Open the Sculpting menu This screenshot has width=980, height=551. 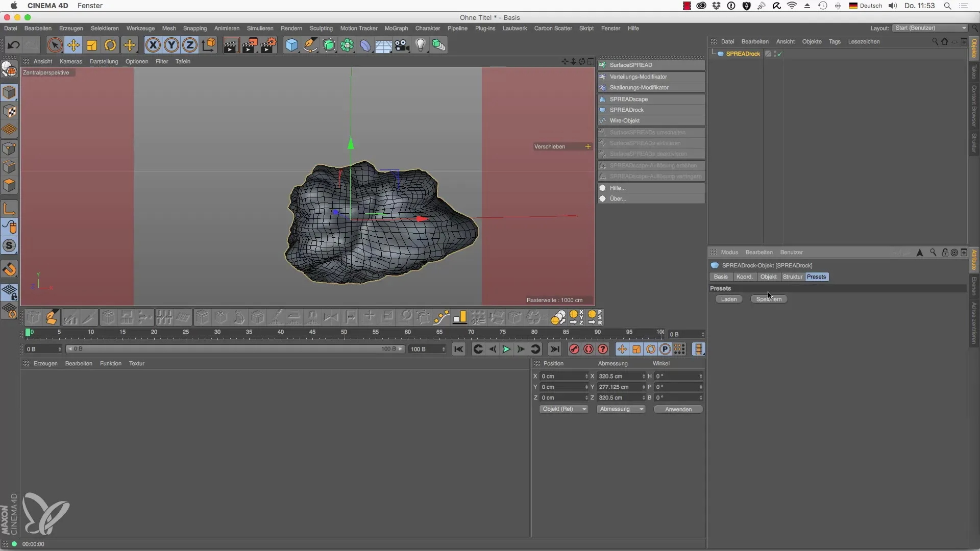(321, 29)
